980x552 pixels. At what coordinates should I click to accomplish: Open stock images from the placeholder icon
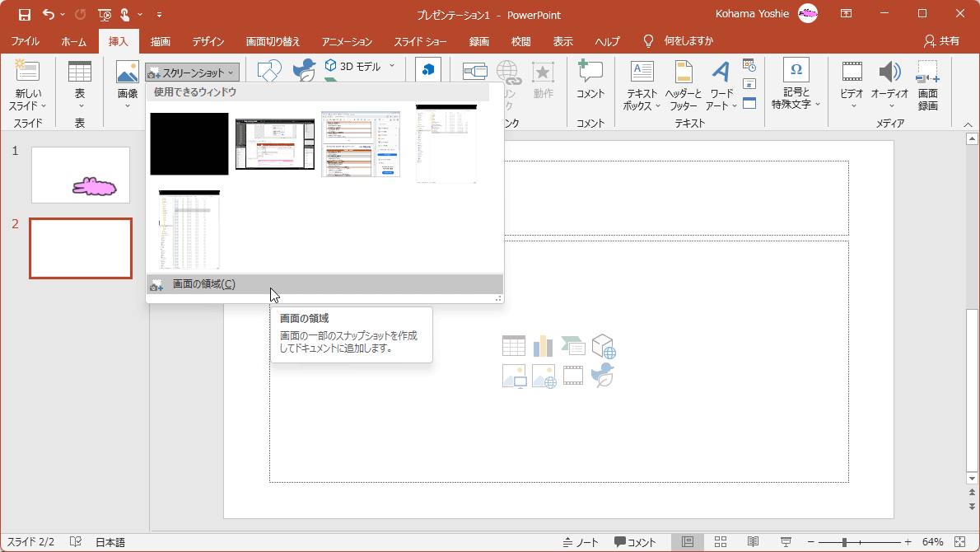click(x=543, y=377)
